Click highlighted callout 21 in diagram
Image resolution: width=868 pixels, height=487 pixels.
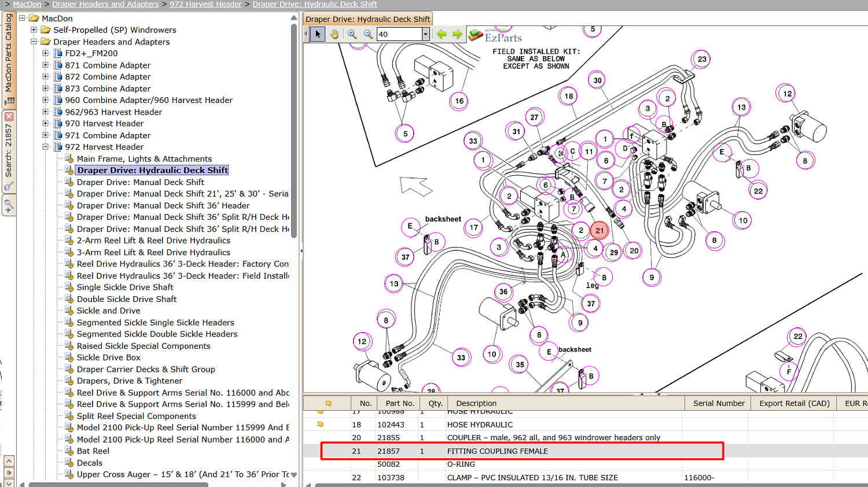(x=599, y=230)
